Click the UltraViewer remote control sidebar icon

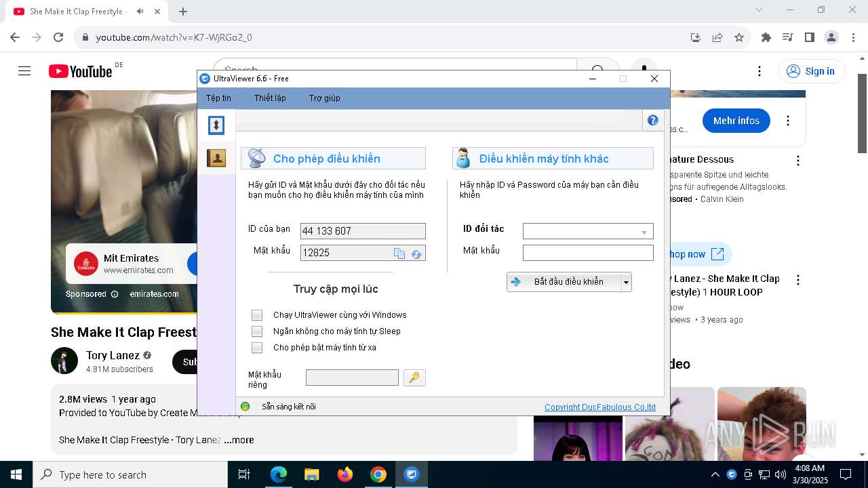(x=216, y=125)
